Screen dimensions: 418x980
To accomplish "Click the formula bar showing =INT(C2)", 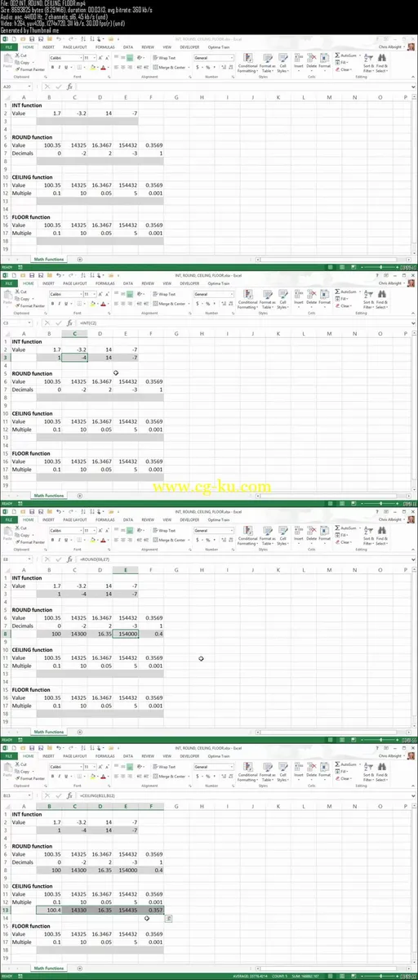I will pos(245,323).
